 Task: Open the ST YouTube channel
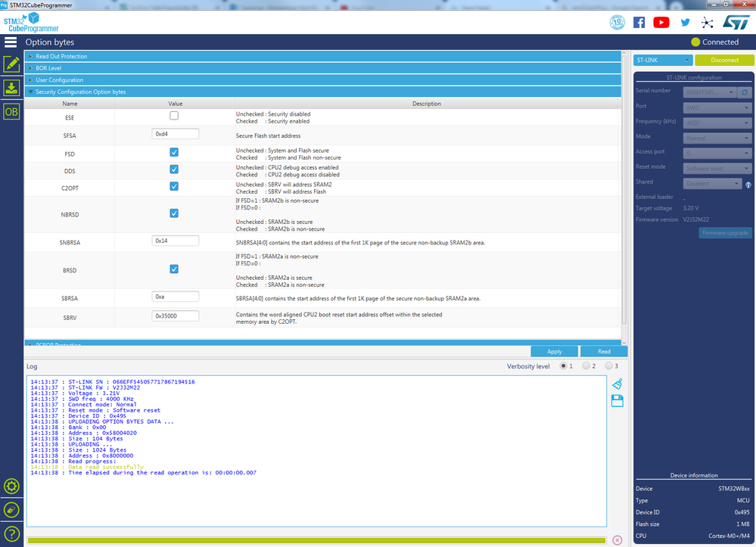[661, 22]
